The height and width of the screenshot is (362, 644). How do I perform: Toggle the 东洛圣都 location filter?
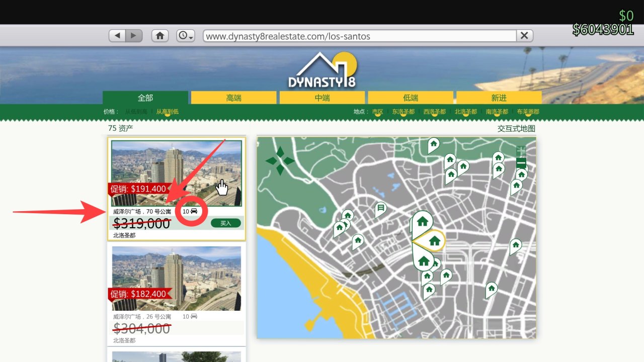(x=404, y=112)
